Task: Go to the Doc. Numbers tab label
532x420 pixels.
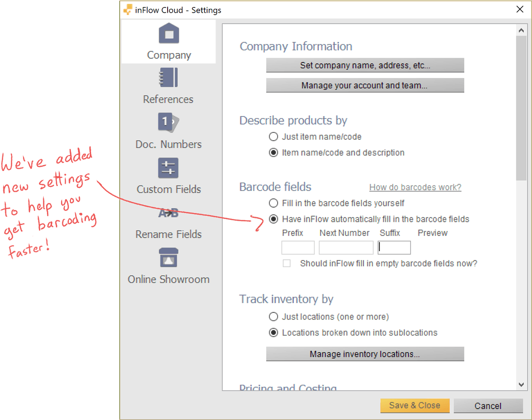Action: pyautogui.click(x=169, y=144)
